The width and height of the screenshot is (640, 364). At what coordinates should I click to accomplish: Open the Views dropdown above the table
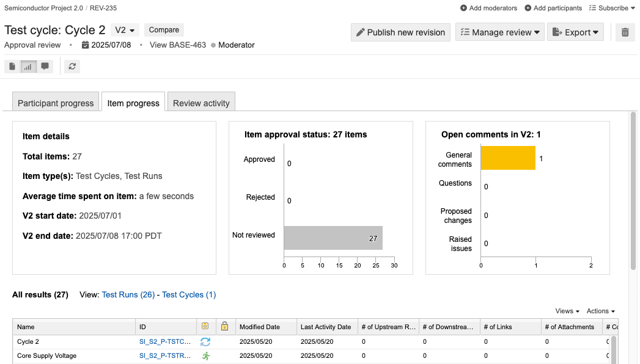click(x=568, y=311)
